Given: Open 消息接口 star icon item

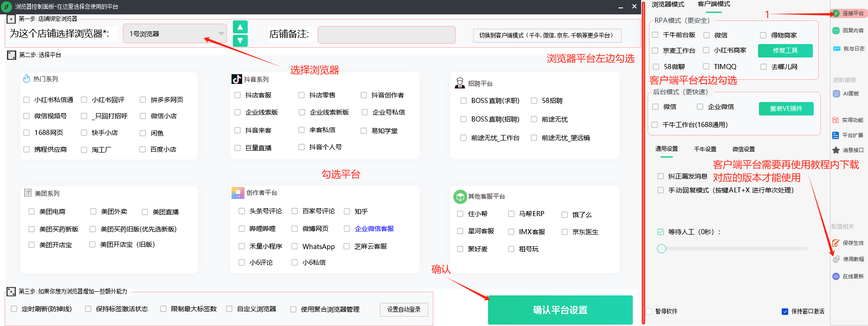Looking at the screenshot, I should (x=849, y=150).
